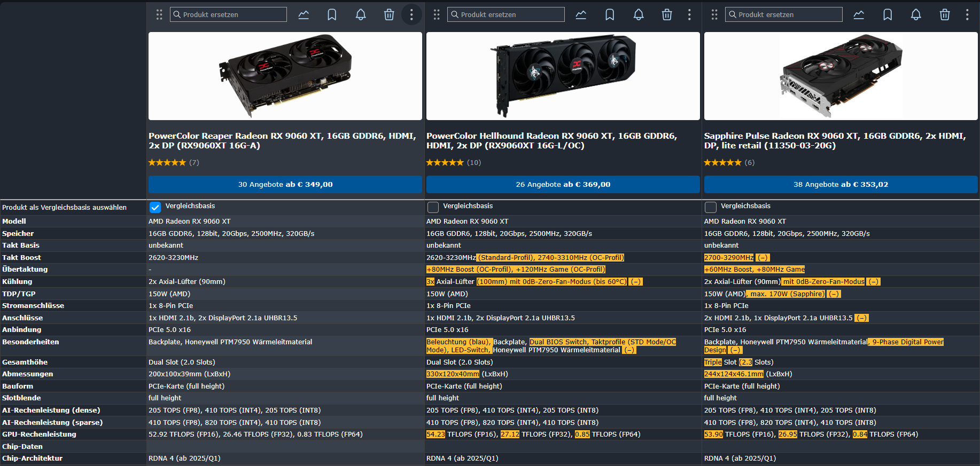This screenshot has width=980, height=466.
Task: Select the Chip-Daten section header
Action: pyautogui.click(x=22, y=447)
